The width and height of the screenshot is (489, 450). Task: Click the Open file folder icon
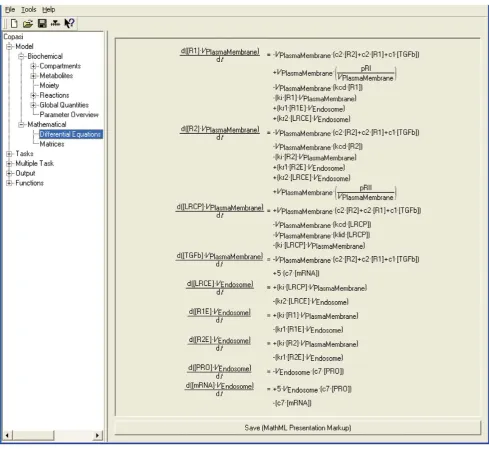28,24
